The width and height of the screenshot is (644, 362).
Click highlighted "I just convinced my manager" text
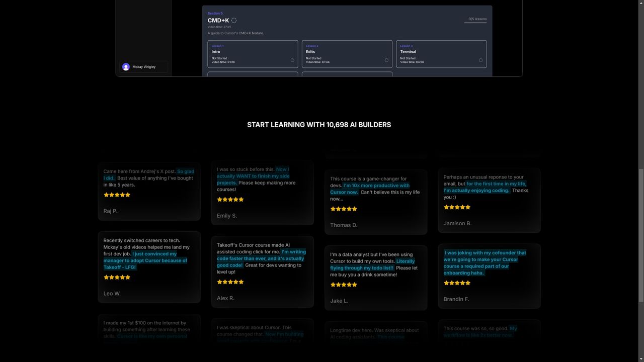[x=154, y=254]
